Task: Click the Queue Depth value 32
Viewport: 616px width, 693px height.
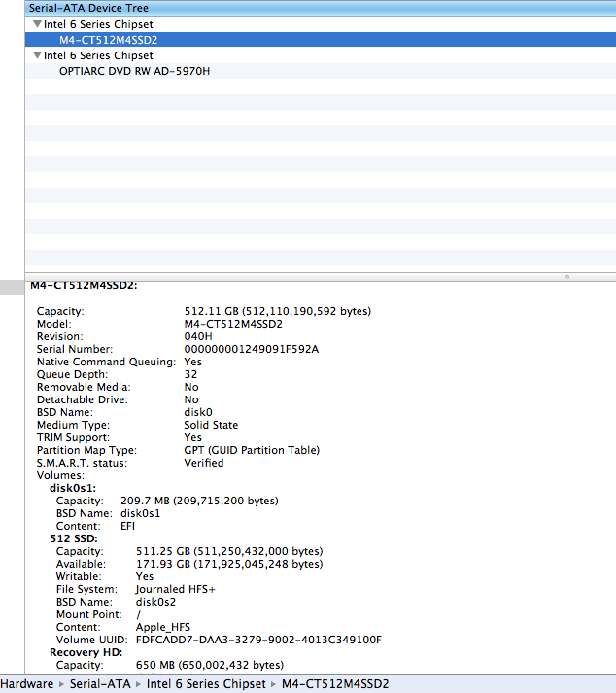Action: [x=190, y=374]
